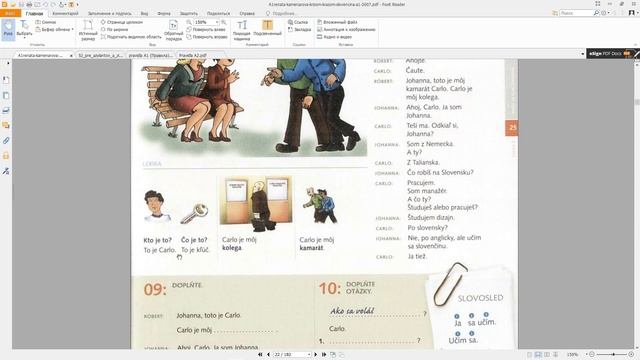The height and width of the screenshot is (360, 640).
Task: Switch to the Главная ribbon tab
Action: click(34, 13)
